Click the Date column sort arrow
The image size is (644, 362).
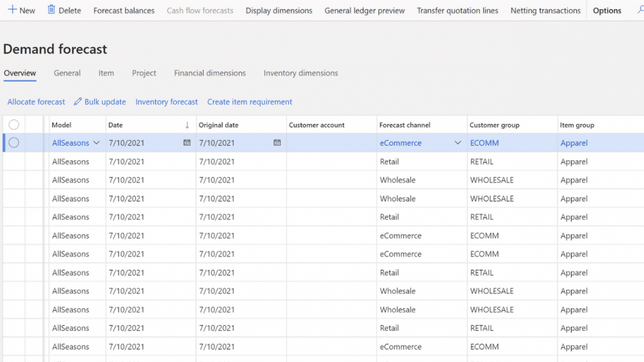coord(187,125)
